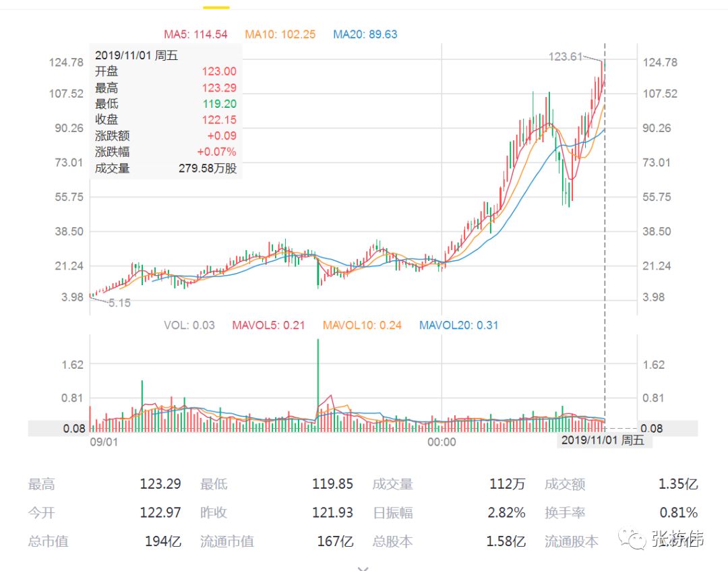Click 今开 value 122.97
Image resolution: width=728 pixels, height=571 pixels.
(x=160, y=512)
